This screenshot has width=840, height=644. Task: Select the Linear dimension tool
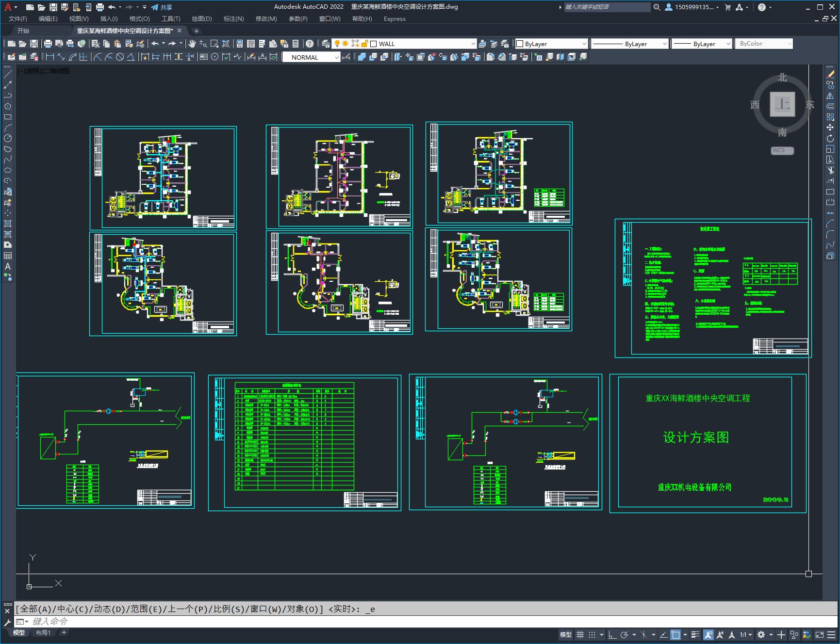pyautogui.click(x=50, y=57)
